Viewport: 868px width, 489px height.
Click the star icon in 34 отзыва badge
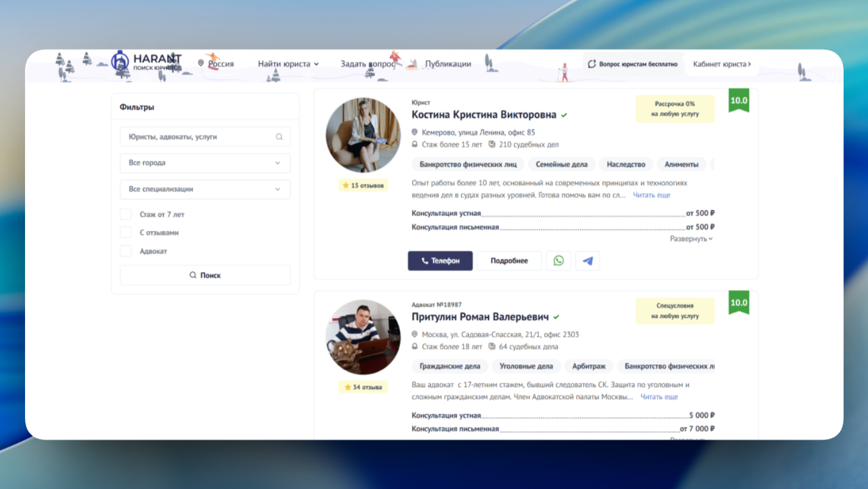[x=347, y=387]
